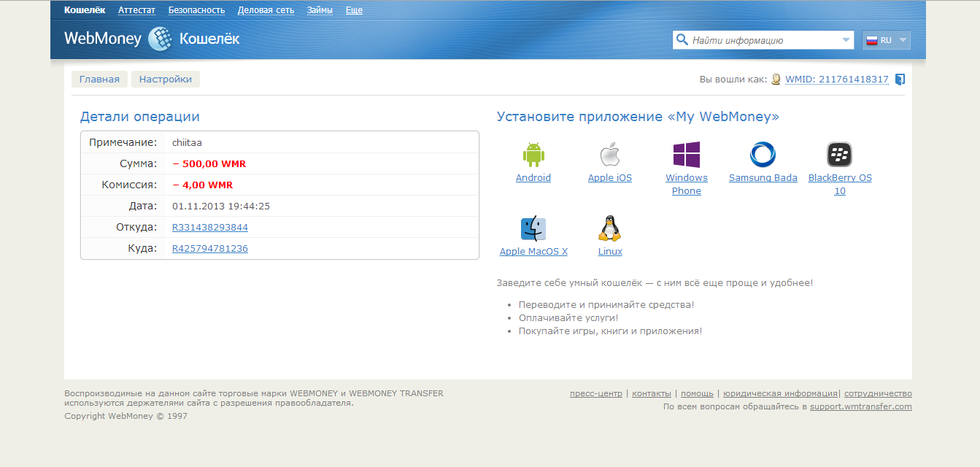The height and width of the screenshot is (467, 980).
Task: Click the Сумма: row label
Action: (x=139, y=163)
